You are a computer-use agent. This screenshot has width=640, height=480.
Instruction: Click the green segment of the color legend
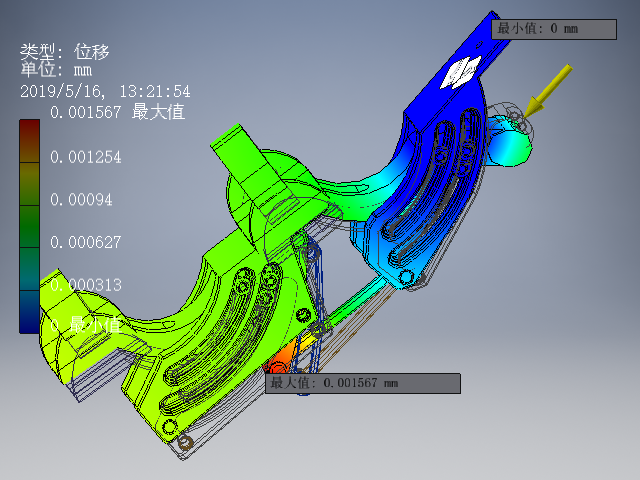[30, 227]
